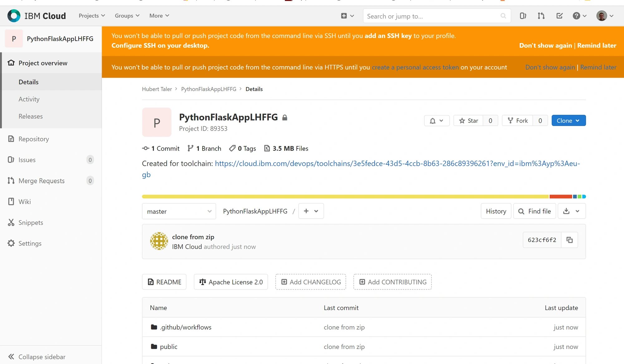Open the 0 Tags link

(242, 148)
